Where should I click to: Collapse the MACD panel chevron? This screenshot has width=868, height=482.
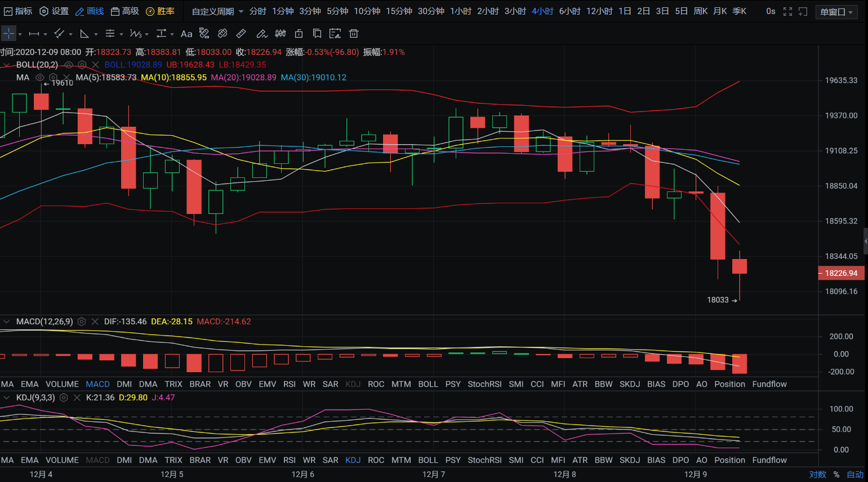tap(7, 322)
